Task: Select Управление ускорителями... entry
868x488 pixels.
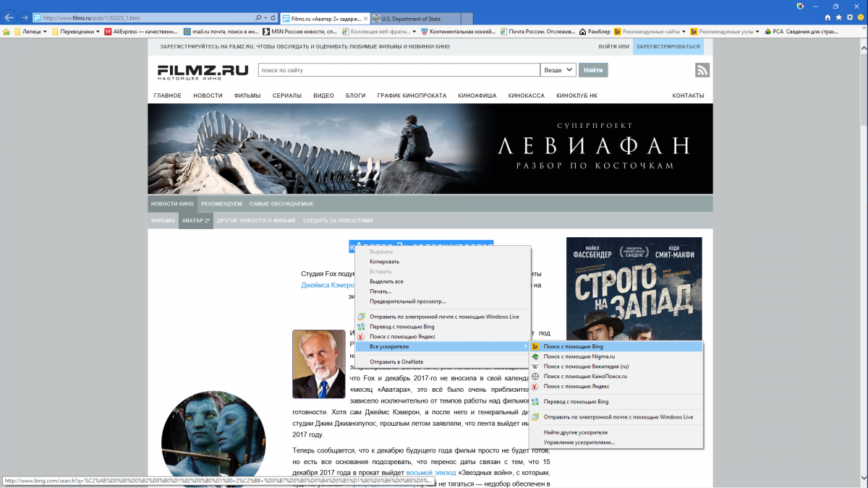Action: tap(616, 442)
